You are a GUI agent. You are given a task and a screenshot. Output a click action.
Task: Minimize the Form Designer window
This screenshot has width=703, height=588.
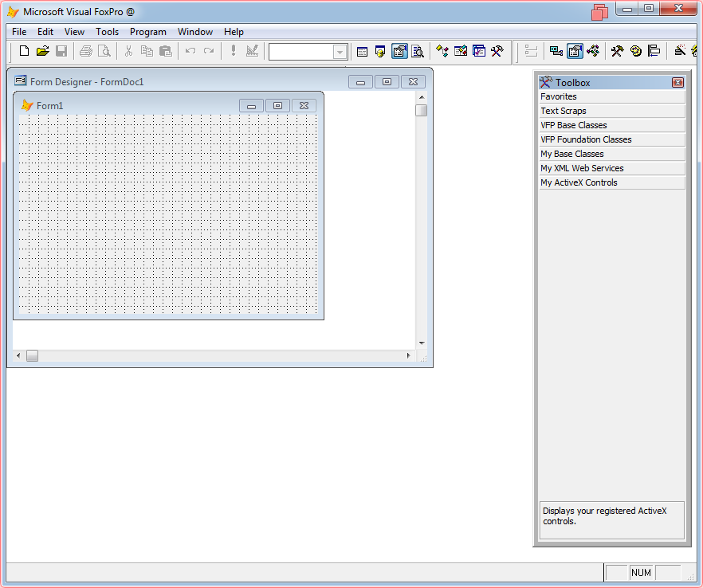point(360,81)
